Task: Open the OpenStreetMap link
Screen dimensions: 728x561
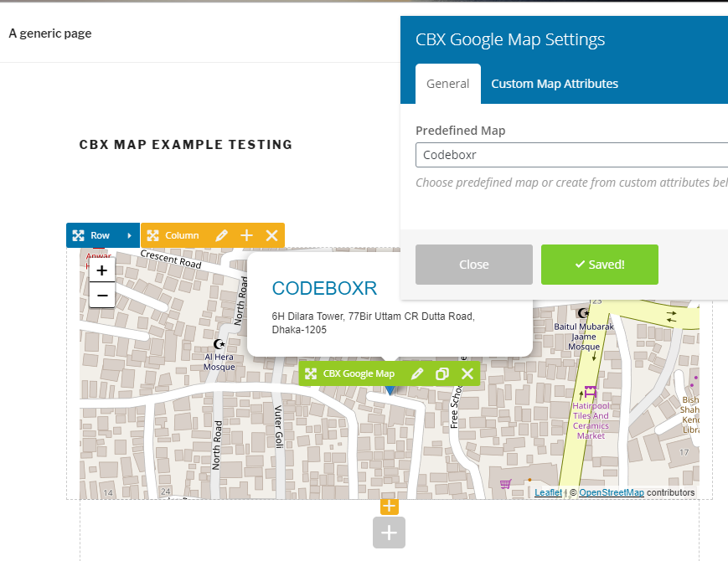Action: pos(611,492)
